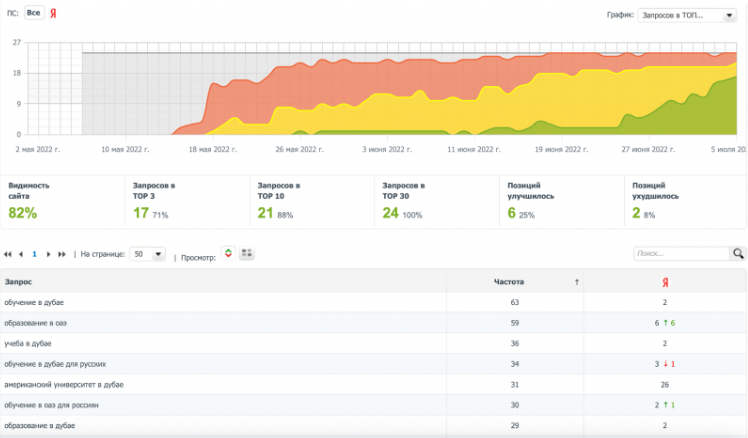The height and width of the screenshot is (438, 748).
Task: Jump to the last page of results
Action: coord(62,254)
